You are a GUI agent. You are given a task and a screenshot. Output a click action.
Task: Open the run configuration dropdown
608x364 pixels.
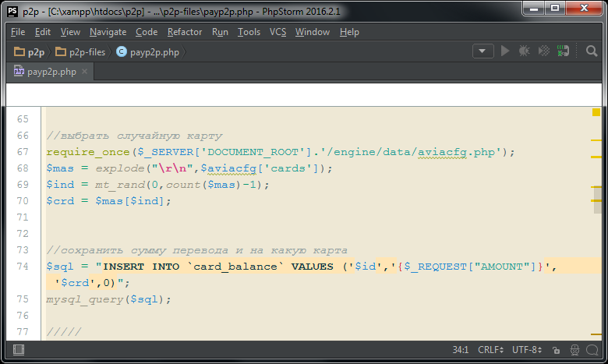pos(483,51)
